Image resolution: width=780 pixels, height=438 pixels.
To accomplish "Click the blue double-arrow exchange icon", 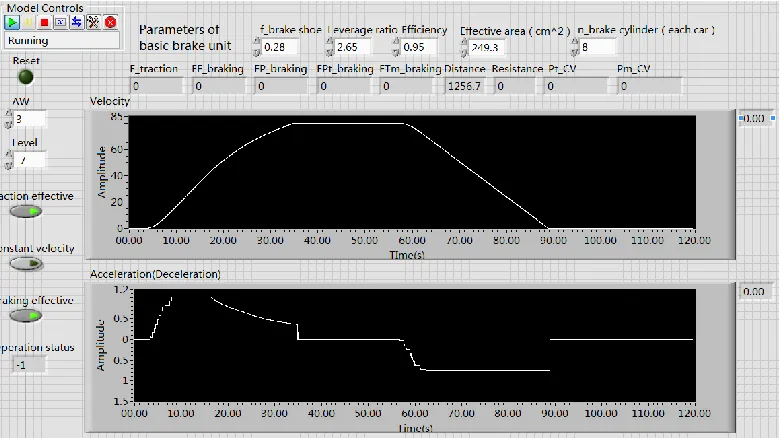I will tap(76, 22).
